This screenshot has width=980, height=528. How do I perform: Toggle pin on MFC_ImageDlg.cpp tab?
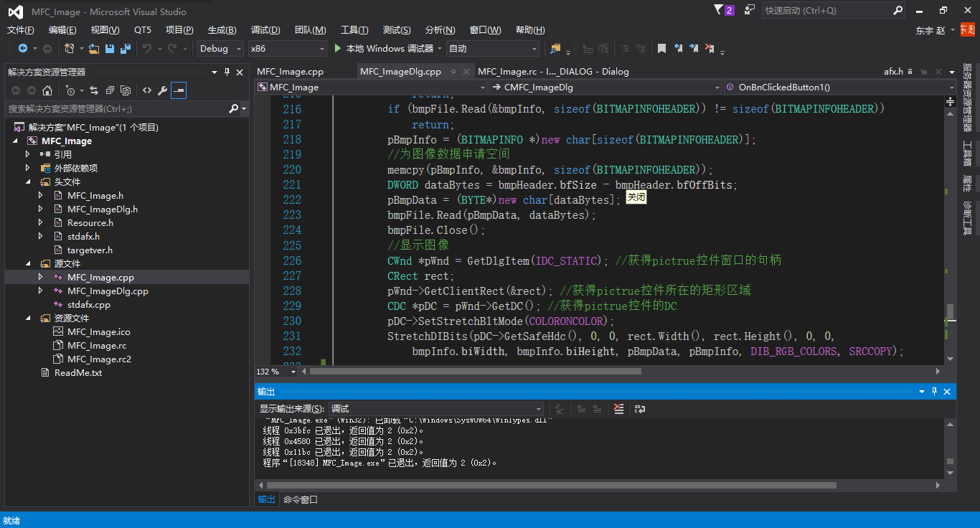click(453, 72)
